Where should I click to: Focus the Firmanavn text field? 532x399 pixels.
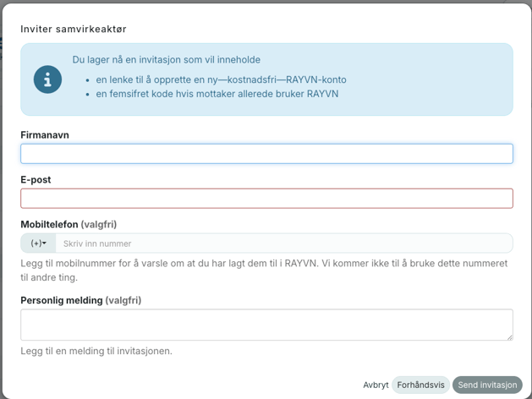(266, 153)
